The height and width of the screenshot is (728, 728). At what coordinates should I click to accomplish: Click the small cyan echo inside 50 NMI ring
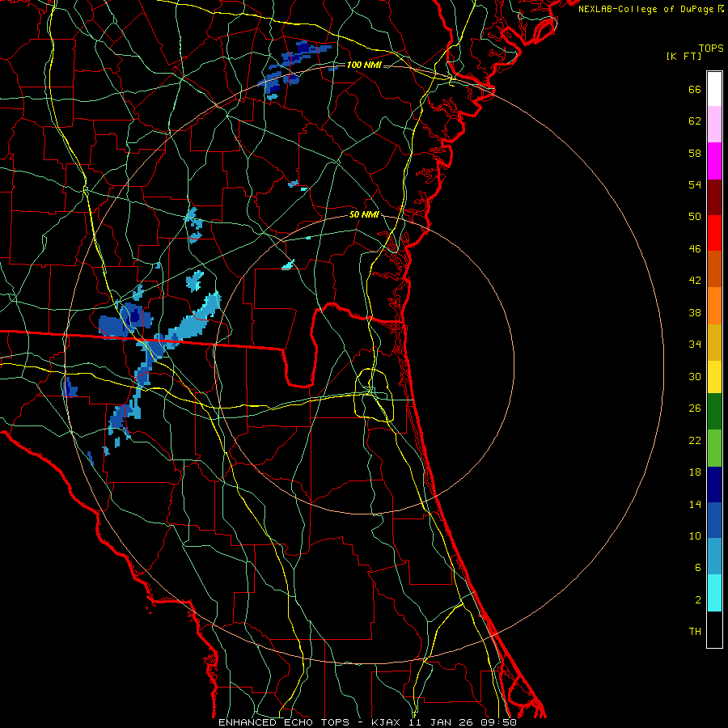[288, 265]
